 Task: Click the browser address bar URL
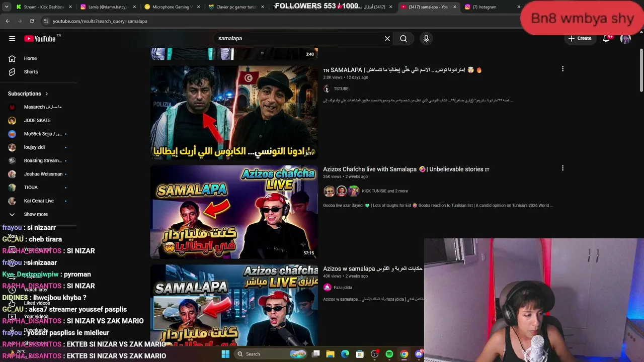(x=100, y=21)
